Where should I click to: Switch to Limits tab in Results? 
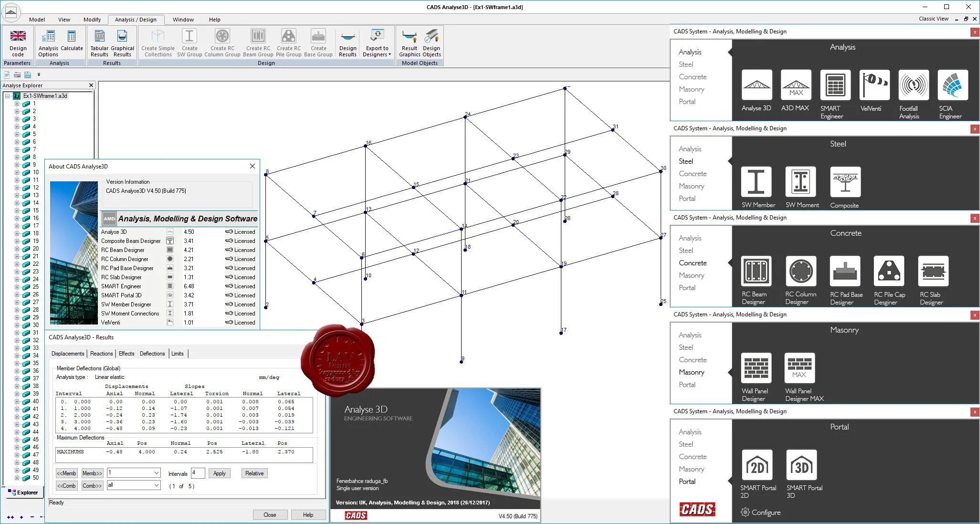click(x=178, y=354)
